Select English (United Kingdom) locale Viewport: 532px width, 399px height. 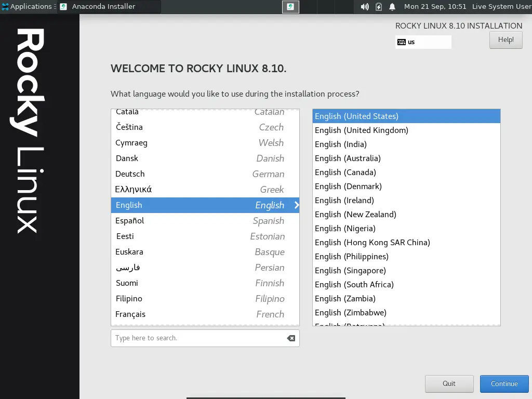click(406, 130)
